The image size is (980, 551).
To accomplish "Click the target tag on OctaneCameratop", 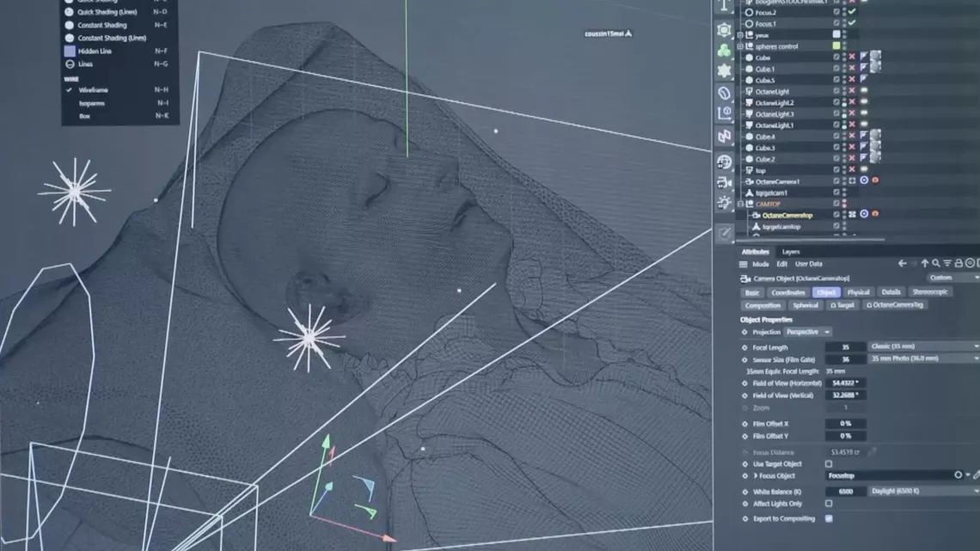I will click(864, 214).
